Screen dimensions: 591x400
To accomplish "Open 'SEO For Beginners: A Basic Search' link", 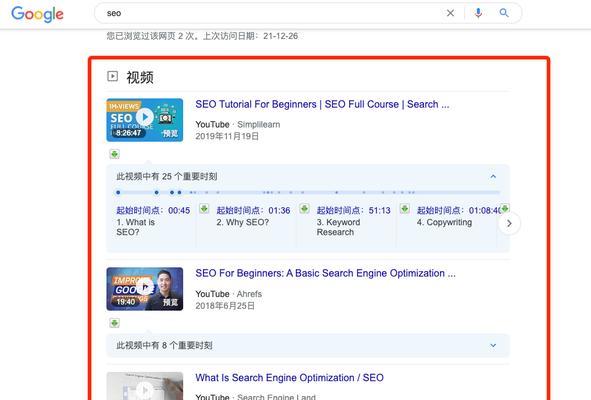I will (x=325, y=273).
